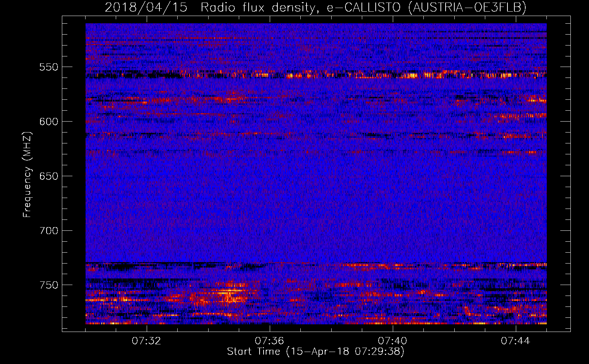Click the Frequency (MHZ) axis label
This screenshot has height=364, width=589.
pos(27,174)
